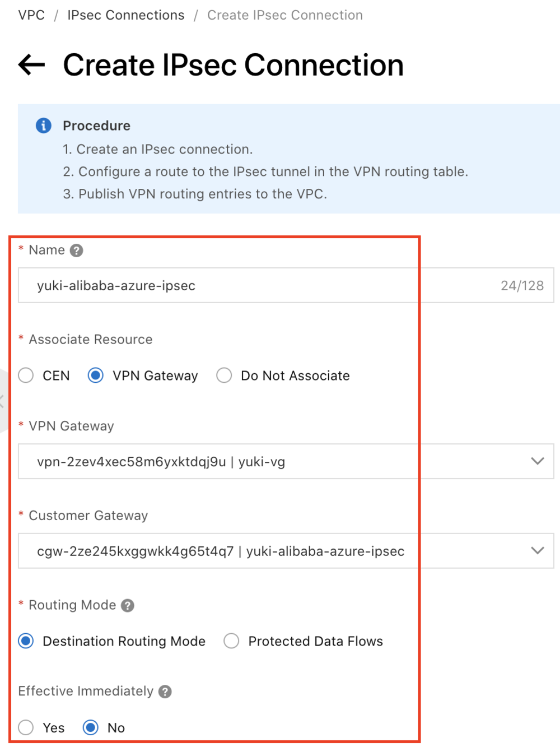
Task: Click Effective Immediately help icon
Action: (165, 692)
